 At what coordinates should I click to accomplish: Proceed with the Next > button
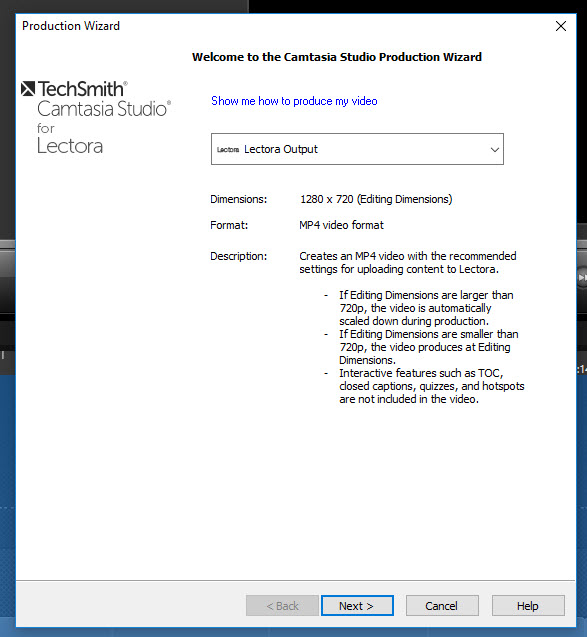(357, 606)
